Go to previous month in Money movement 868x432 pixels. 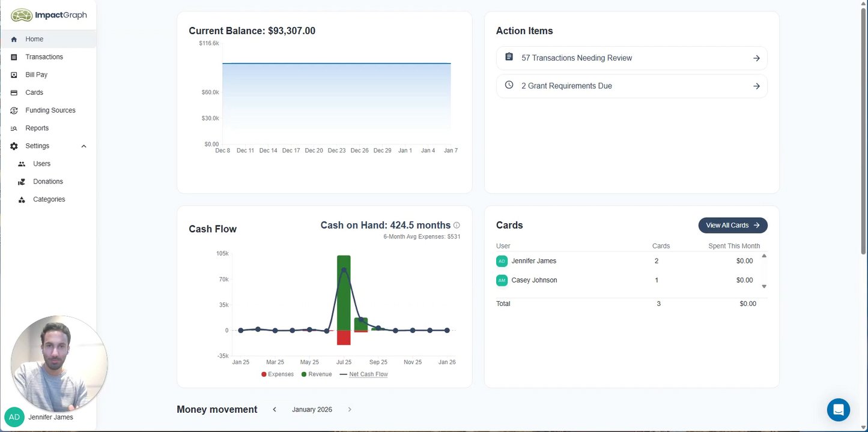pyautogui.click(x=275, y=410)
